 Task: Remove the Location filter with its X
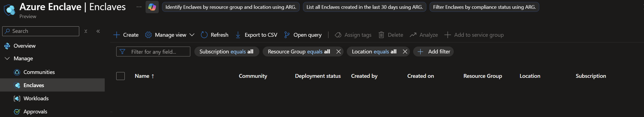(405, 52)
